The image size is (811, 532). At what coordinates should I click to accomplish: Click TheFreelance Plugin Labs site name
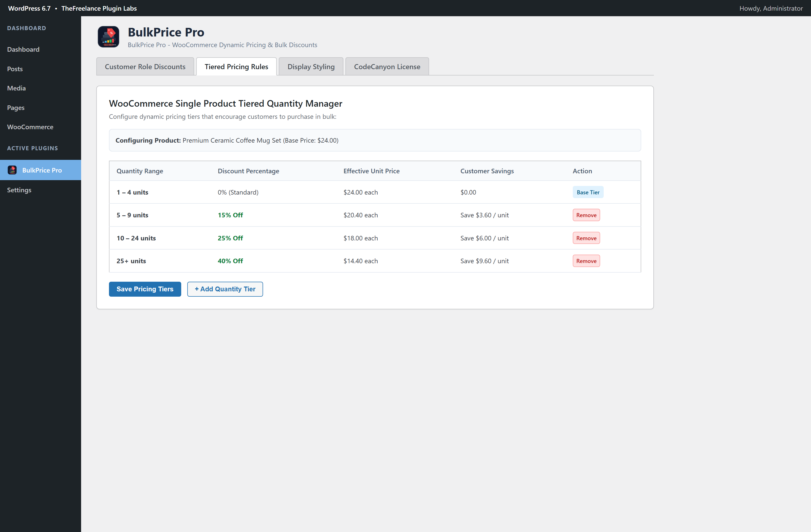(x=99, y=8)
